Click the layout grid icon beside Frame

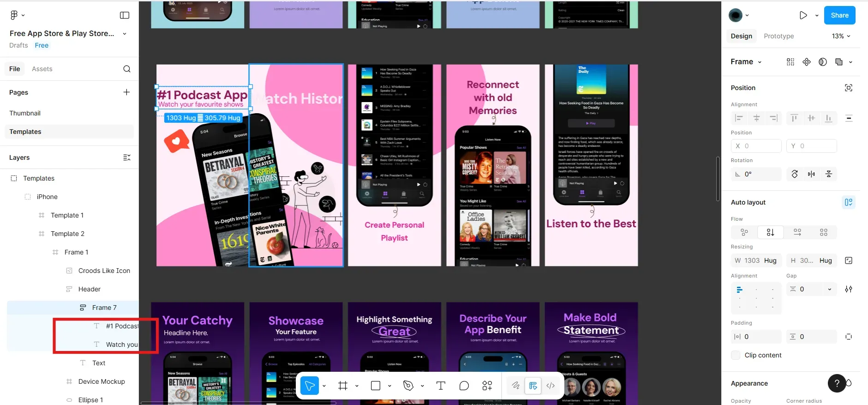tap(790, 62)
